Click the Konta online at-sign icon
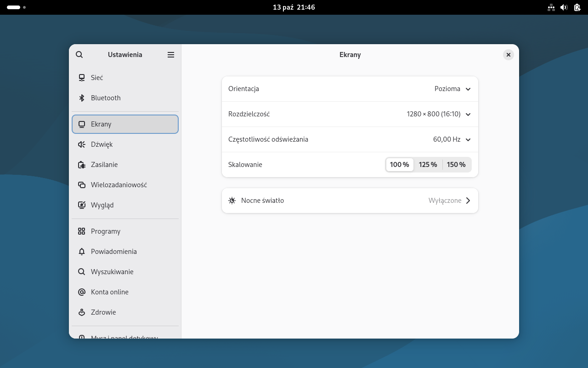This screenshot has height=368, width=588. coord(82,292)
